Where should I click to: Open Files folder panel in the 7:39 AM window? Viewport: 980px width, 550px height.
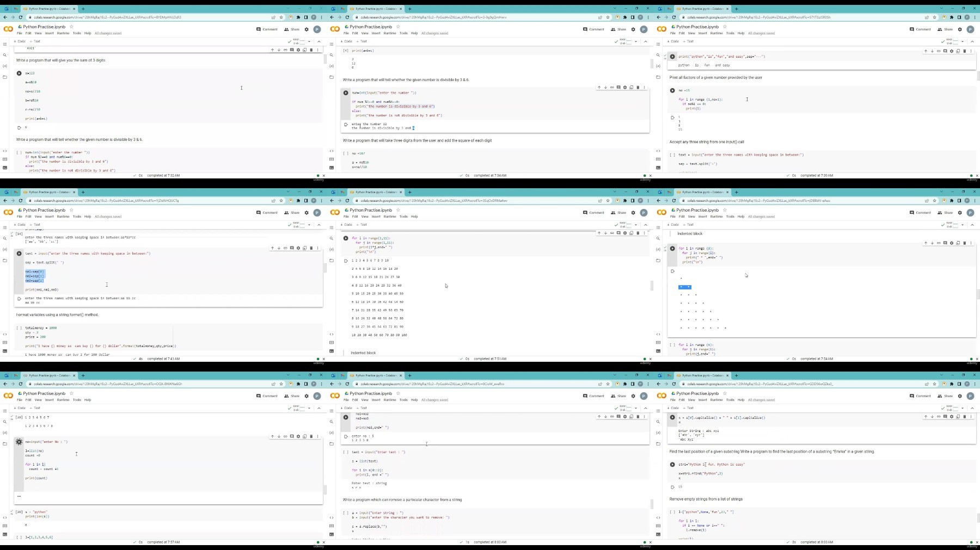coord(658,77)
